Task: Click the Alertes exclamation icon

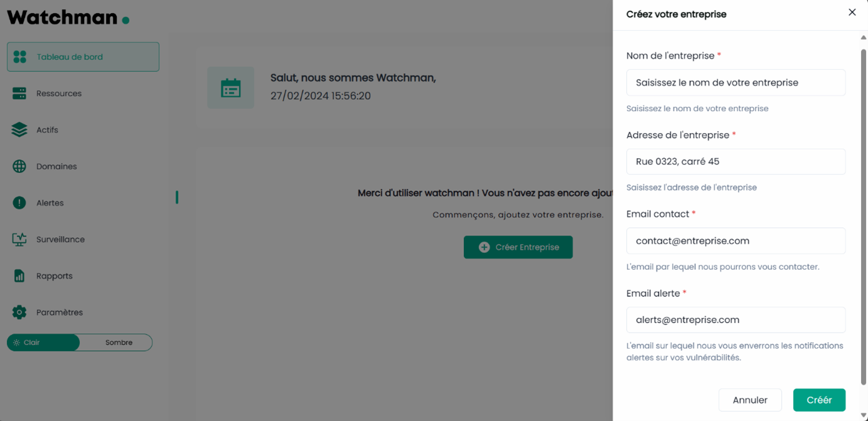Action: coord(19,203)
